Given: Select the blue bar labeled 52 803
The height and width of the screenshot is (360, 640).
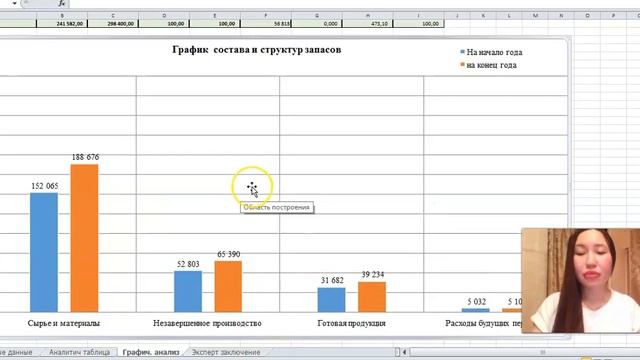Looking at the screenshot, I should (188, 291).
